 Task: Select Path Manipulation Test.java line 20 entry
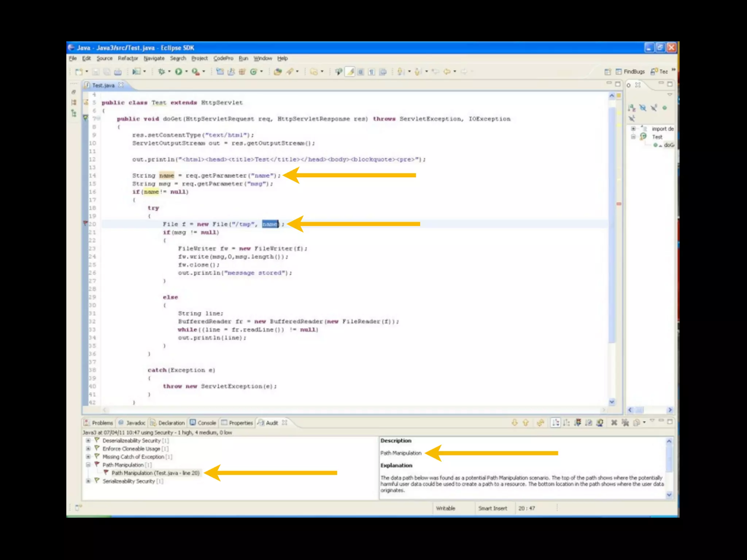pyautogui.click(x=155, y=473)
